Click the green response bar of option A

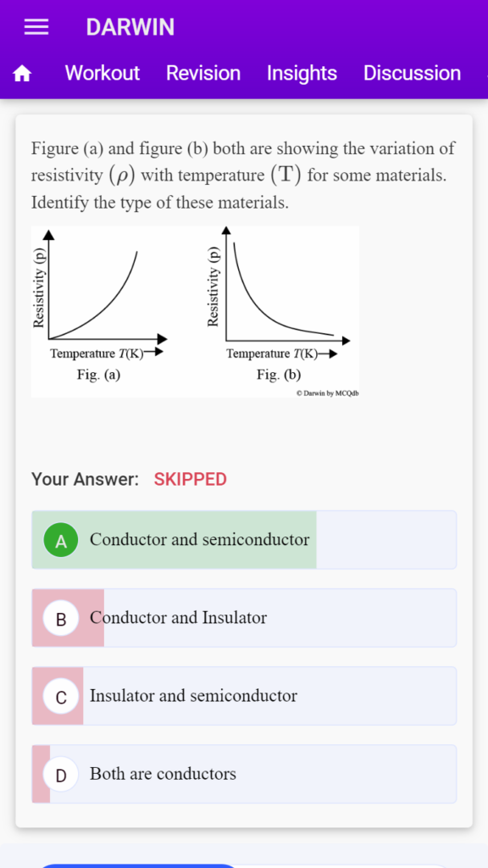pos(175,540)
